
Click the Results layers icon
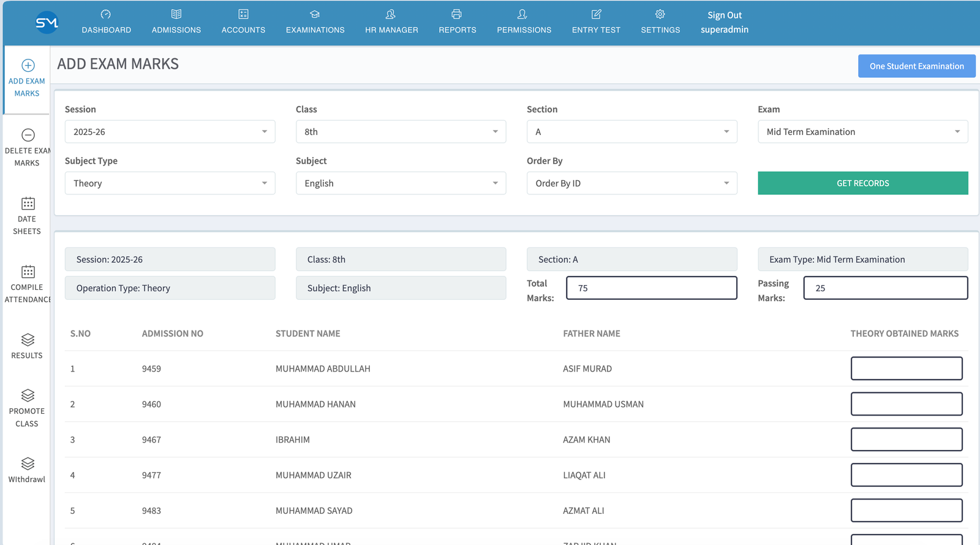click(28, 340)
